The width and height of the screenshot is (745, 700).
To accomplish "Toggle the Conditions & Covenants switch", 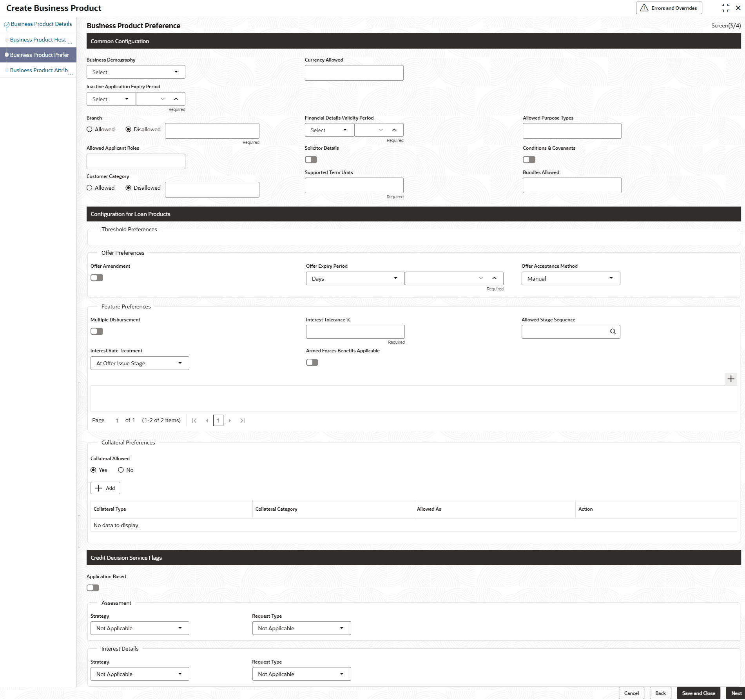I will (529, 160).
